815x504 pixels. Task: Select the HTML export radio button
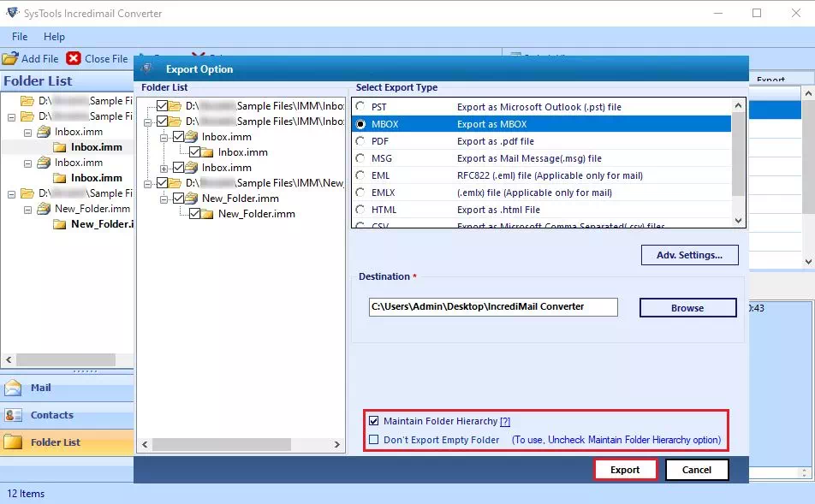click(x=360, y=210)
